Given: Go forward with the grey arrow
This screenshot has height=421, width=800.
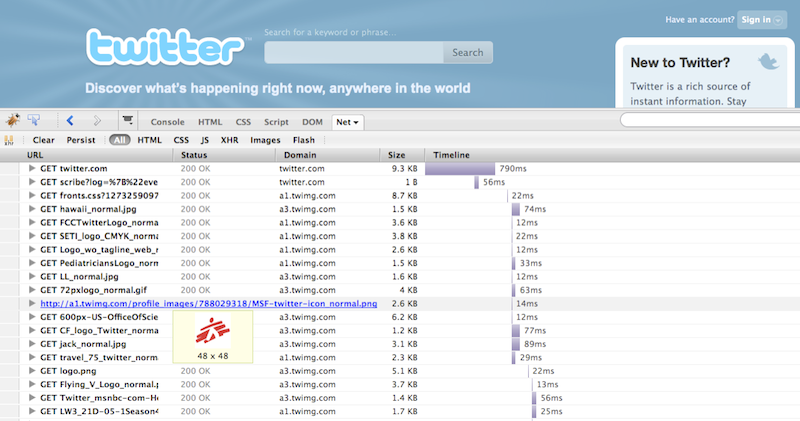Looking at the screenshot, I should (x=96, y=120).
